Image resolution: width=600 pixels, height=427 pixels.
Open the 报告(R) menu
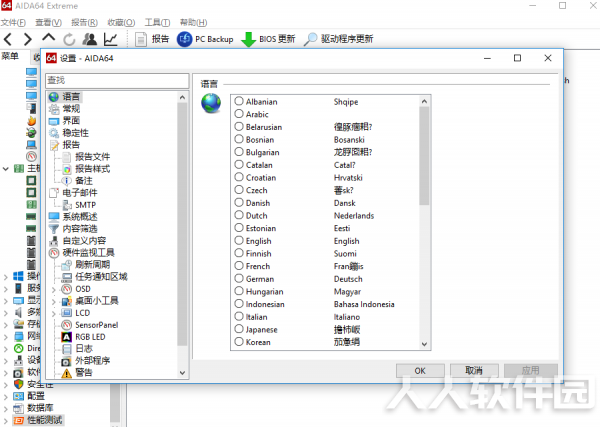tap(85, 23)
